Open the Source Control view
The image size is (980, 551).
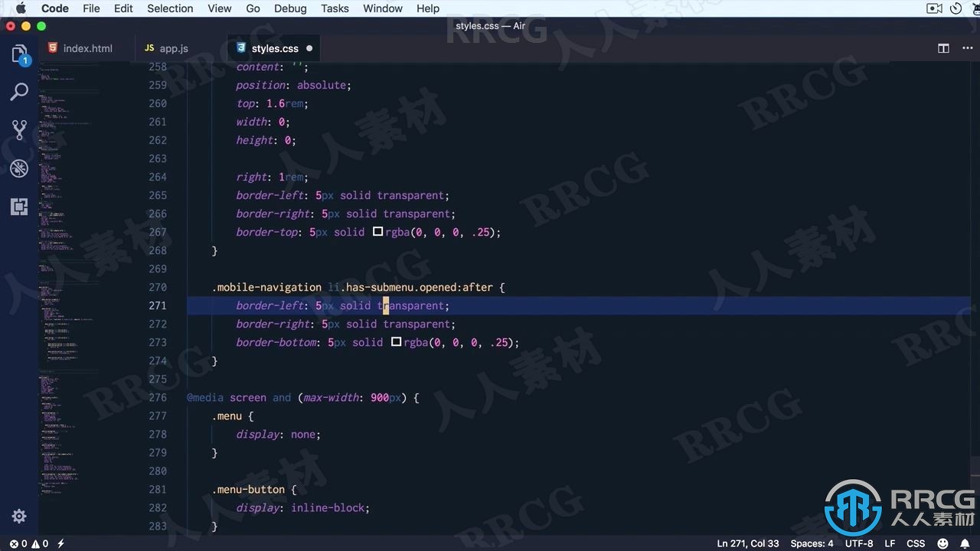click(19, 130)
